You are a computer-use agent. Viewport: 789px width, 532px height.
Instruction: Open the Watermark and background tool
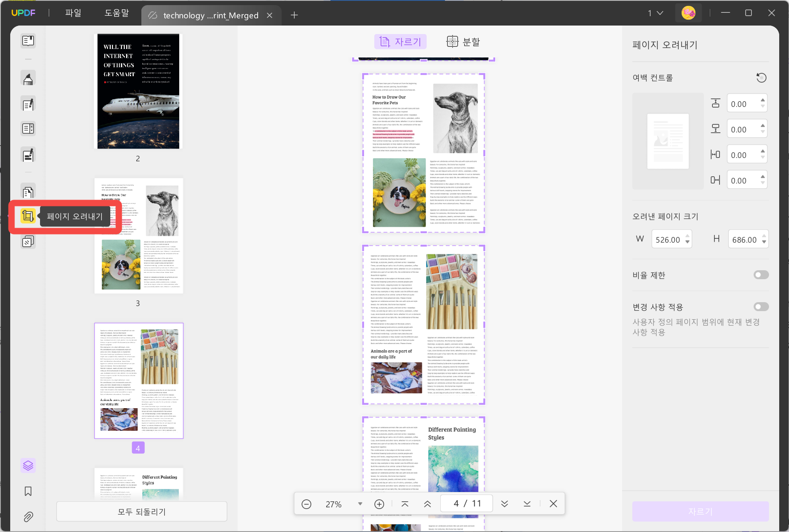28,241
